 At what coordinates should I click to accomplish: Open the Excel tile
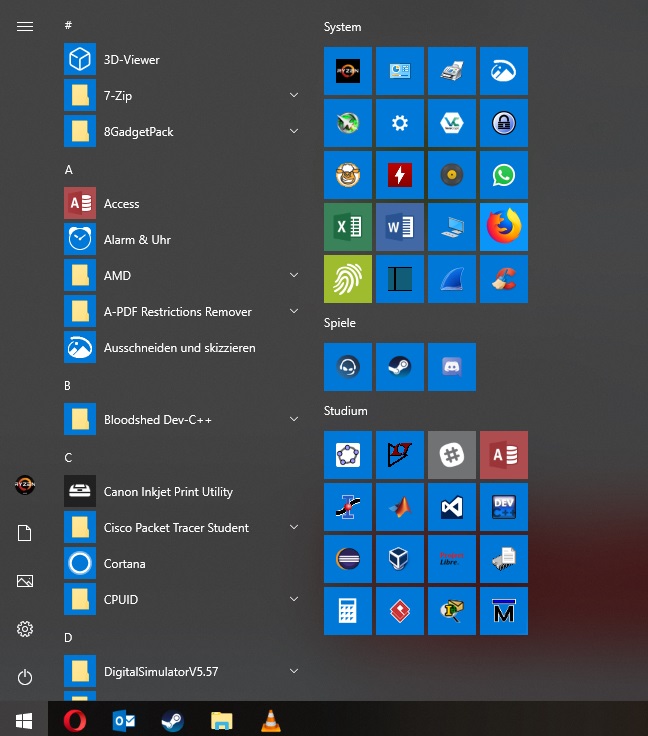click(348, 227)
